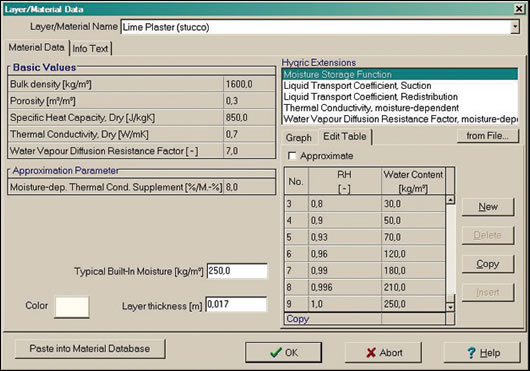Click the Layer thickness input field

coord(236,304)
